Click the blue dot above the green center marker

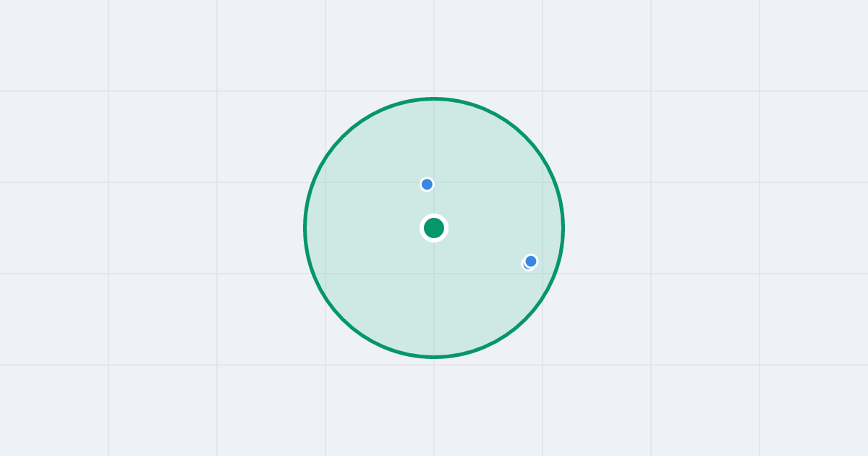(427, 185)
